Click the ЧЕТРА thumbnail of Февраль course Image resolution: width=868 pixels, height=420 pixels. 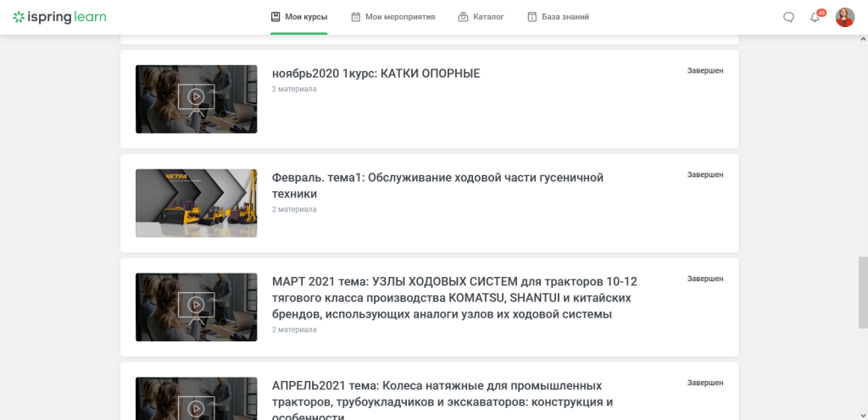point(196,203)
